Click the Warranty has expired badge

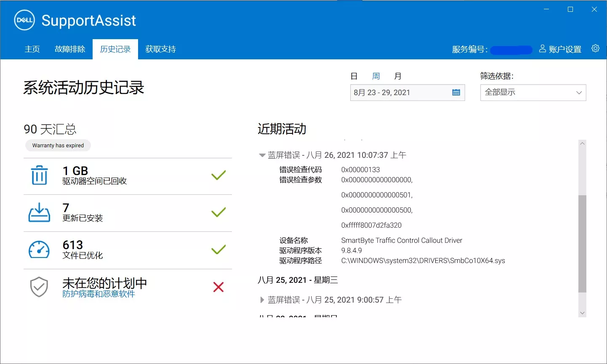58,146
